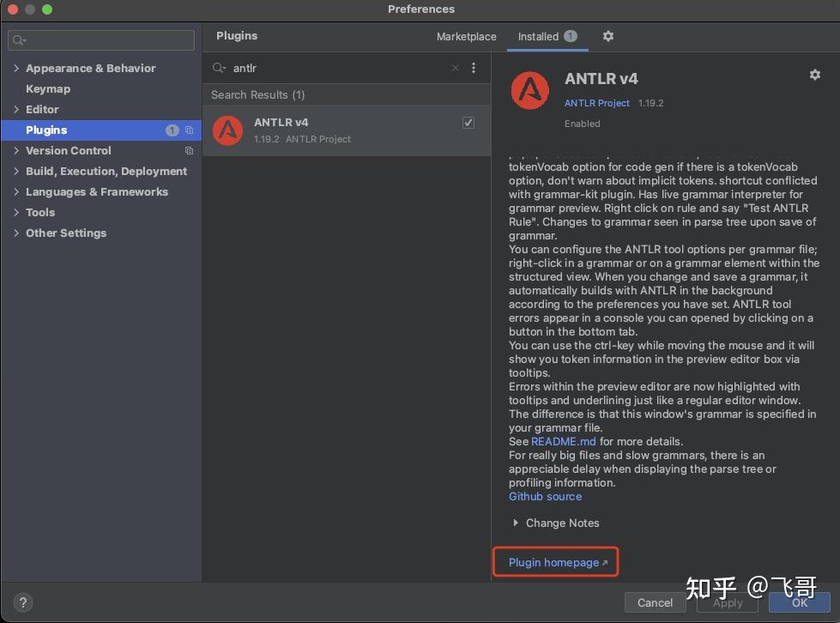Screen dimensions: 840x623
Task: Open the search options three-dot menu
Action: coord(474,67)
